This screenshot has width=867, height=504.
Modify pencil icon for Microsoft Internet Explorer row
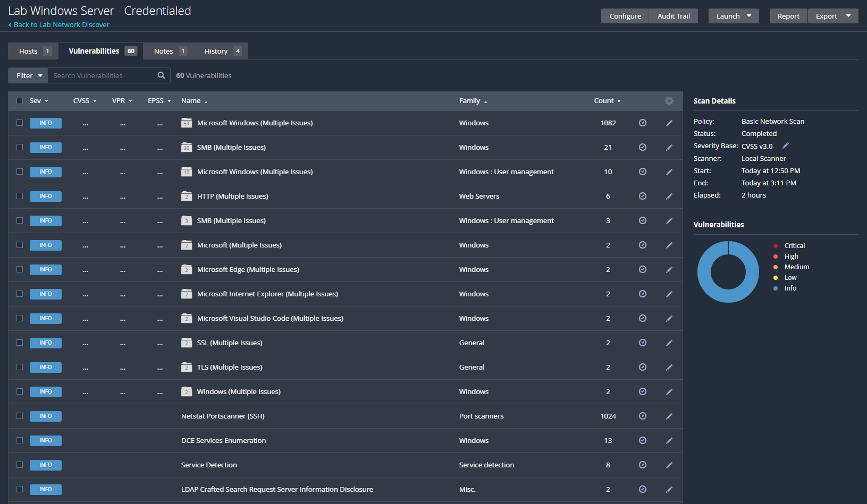(669, 294)
